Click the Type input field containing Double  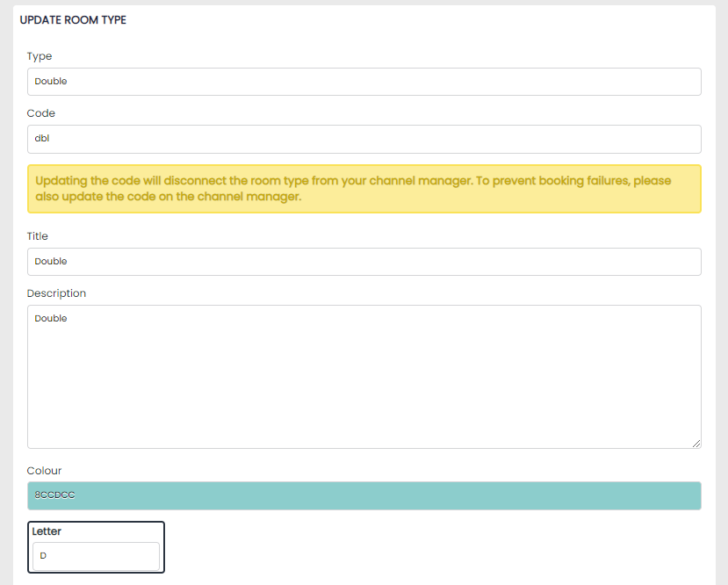click(x=364, y=82)
